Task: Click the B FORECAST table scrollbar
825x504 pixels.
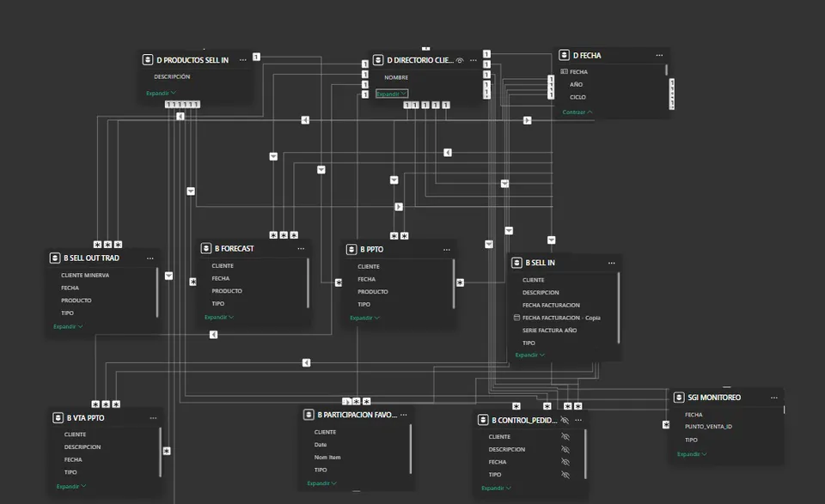Action: (308, 283)
